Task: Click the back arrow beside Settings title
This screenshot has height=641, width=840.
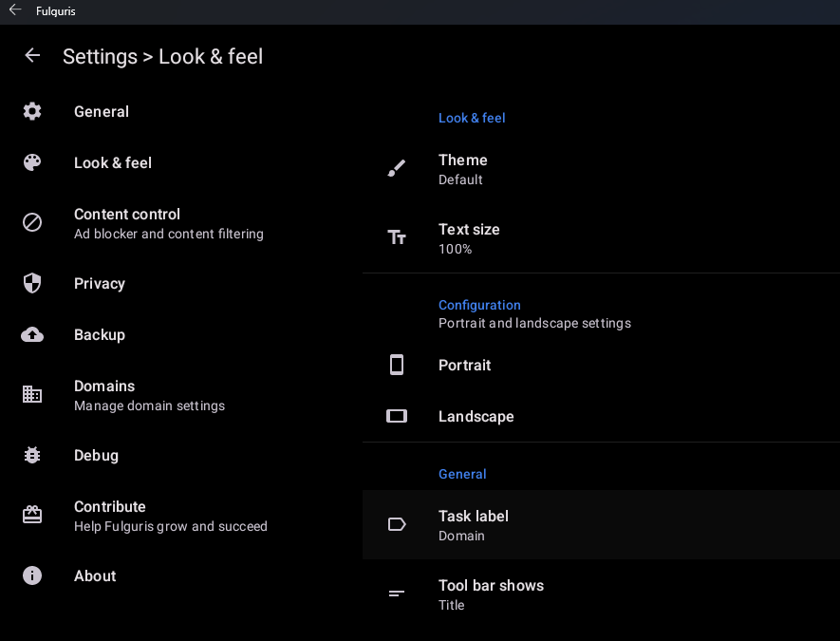Action: 31,55
